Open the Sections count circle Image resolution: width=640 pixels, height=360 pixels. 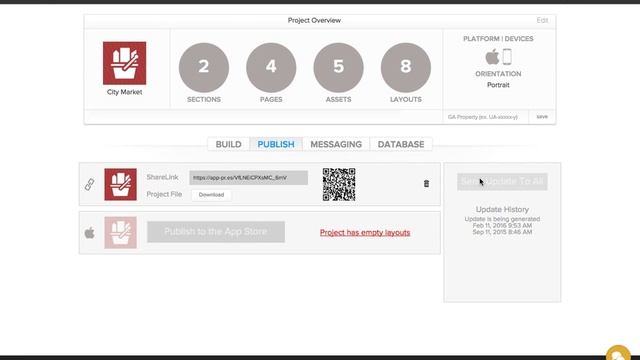[204, 67]
